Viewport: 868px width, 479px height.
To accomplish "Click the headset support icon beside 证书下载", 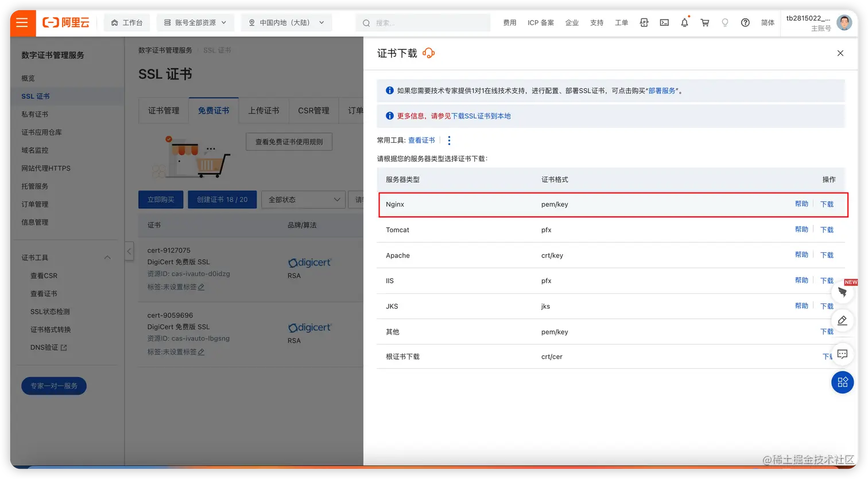I will click(x=429, y=53).
